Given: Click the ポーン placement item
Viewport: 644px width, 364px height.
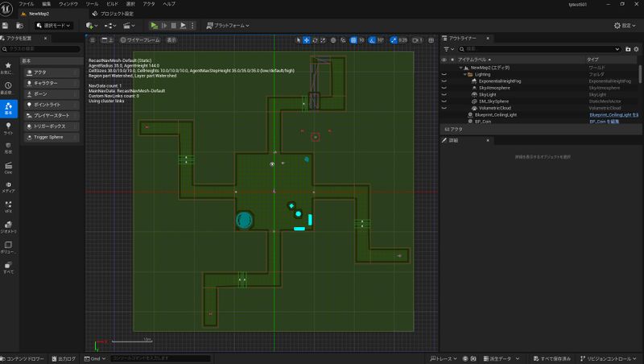Looking at the screenshot, I should [52, 94].
